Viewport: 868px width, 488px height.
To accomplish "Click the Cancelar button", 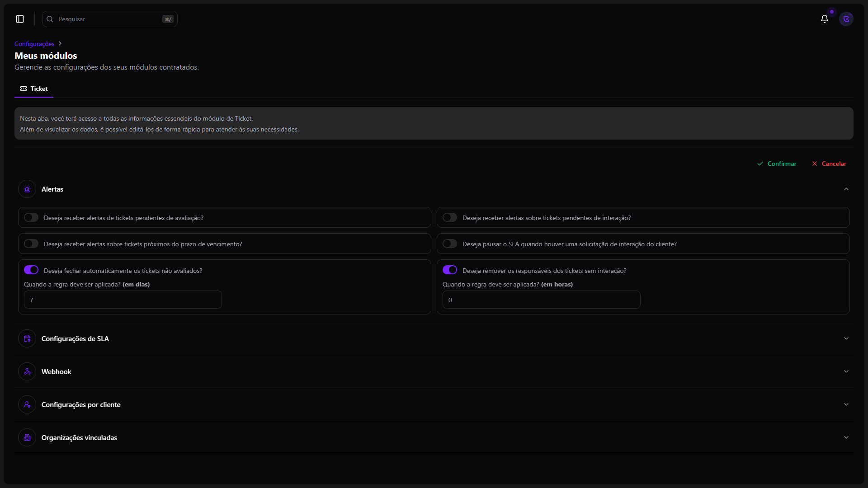I will pyautogui.click(x=829, y=164).
